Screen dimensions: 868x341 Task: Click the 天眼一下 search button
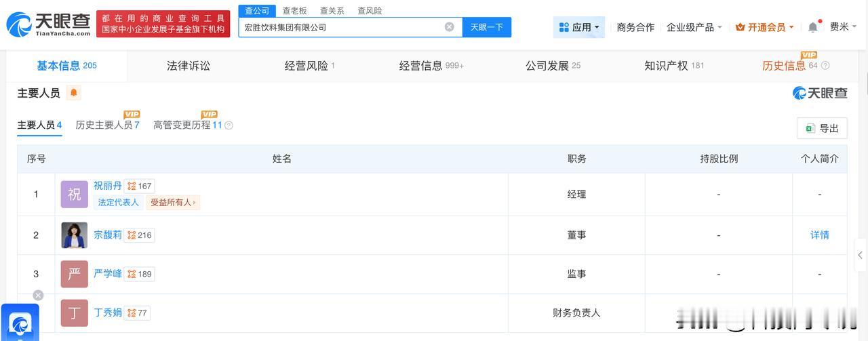pyautogui.click(x=487, y=27)
